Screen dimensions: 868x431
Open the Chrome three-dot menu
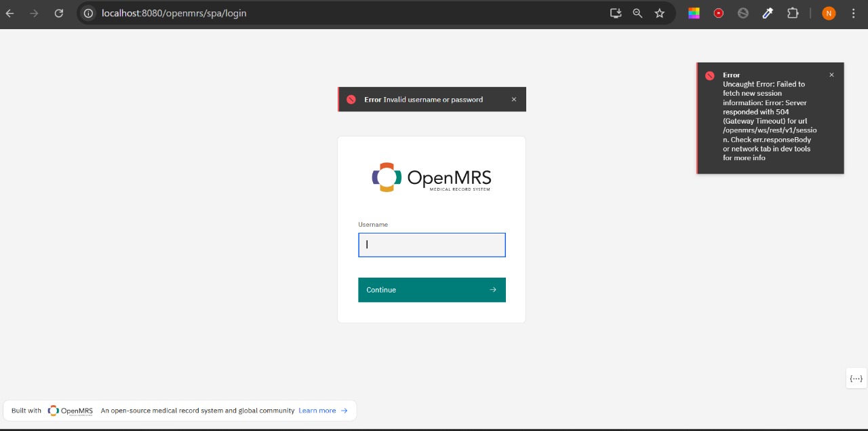point(854,13)
